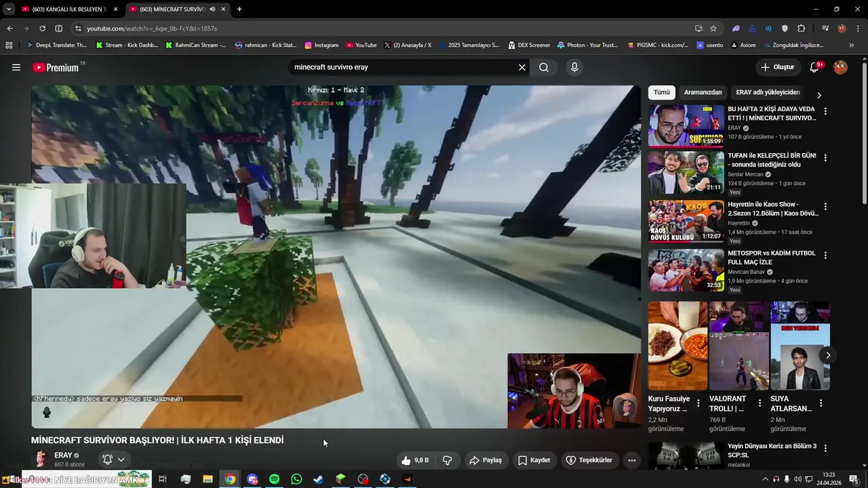Select the Aramanızdan filter chip
This screenshot has width=868, height=488.
point(703,92)
